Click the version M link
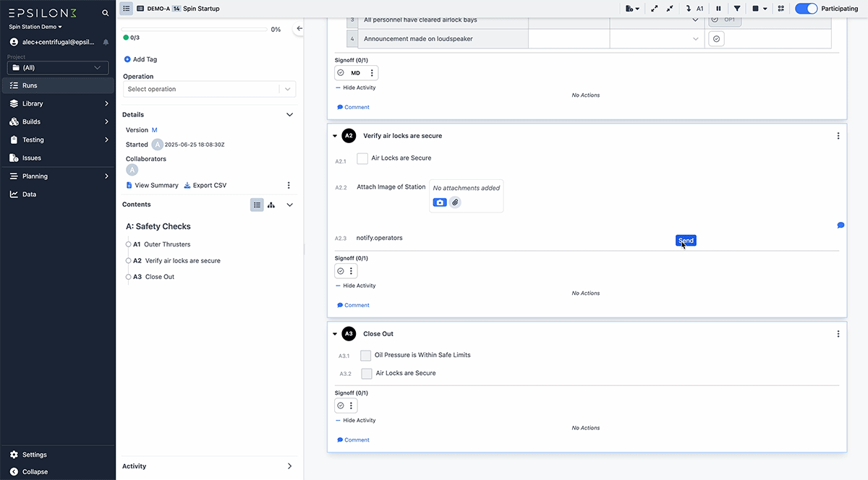The width and height of the screenshot is (868, 480). [x=154, y=130]
